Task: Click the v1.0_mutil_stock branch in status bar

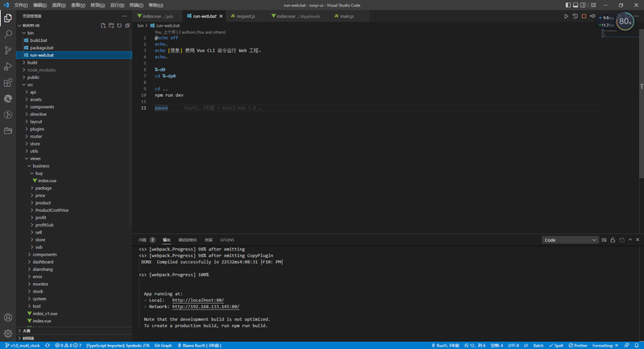Action: coord(23,346)
